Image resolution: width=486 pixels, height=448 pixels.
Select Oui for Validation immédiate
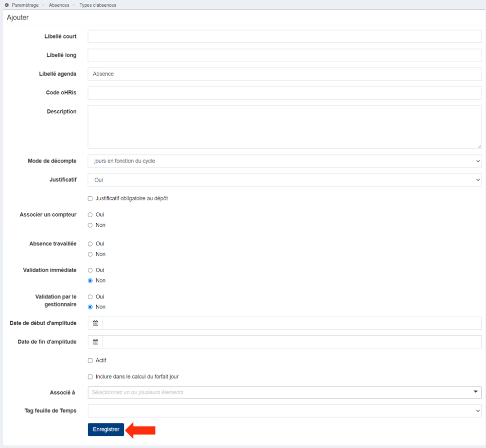(90, 270)
